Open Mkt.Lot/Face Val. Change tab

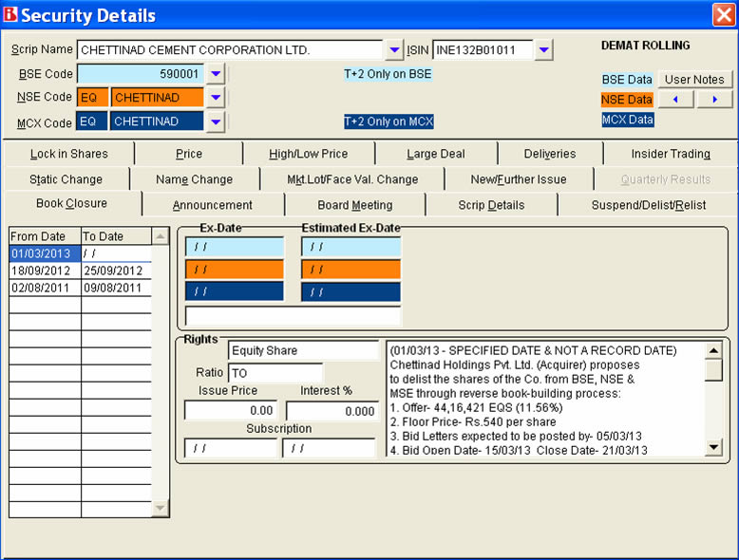click(x=352, y=179)
